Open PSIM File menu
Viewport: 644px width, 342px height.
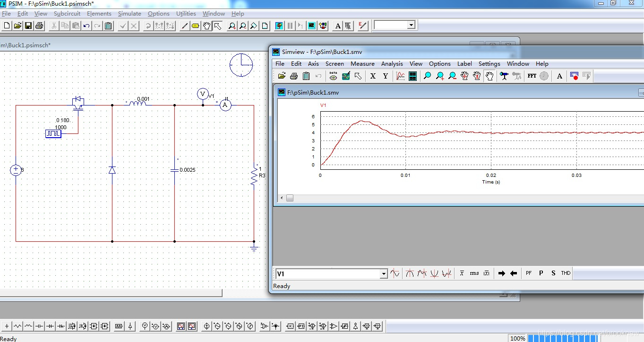click(6, 14)
